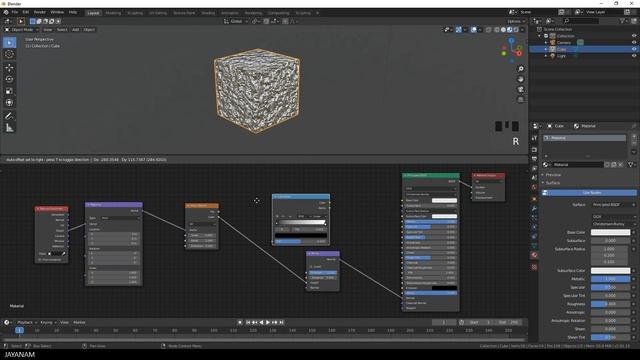Viewport: 640px width, 360px height.
Task: Select the Rotate tool
Action: point(9,79)
